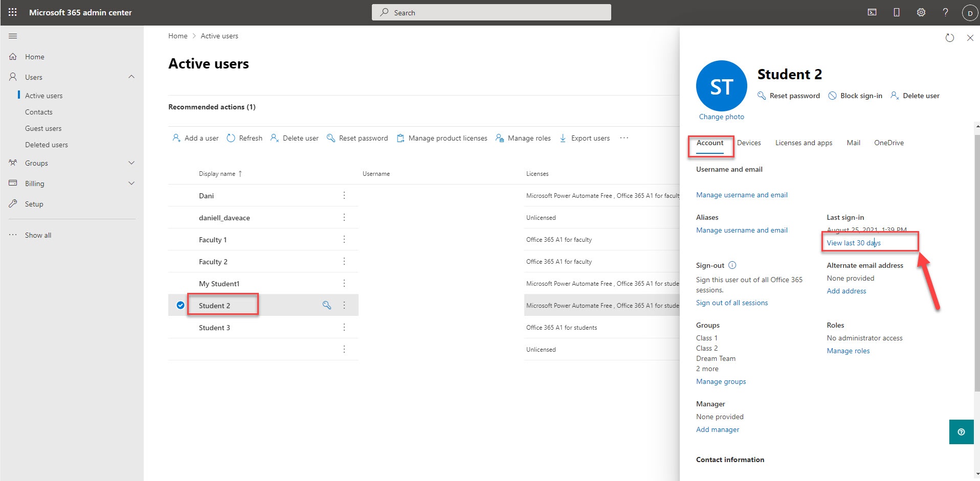Screen dimensions: 980x481
Task: Open the toolbar overflow ellipsis
Action: [624, 138]
